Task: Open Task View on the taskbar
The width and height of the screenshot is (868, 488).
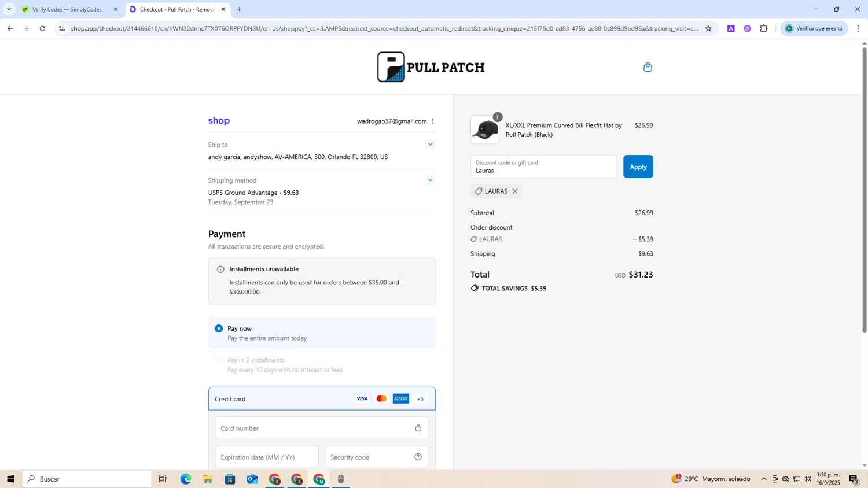Action: (163, 479)
